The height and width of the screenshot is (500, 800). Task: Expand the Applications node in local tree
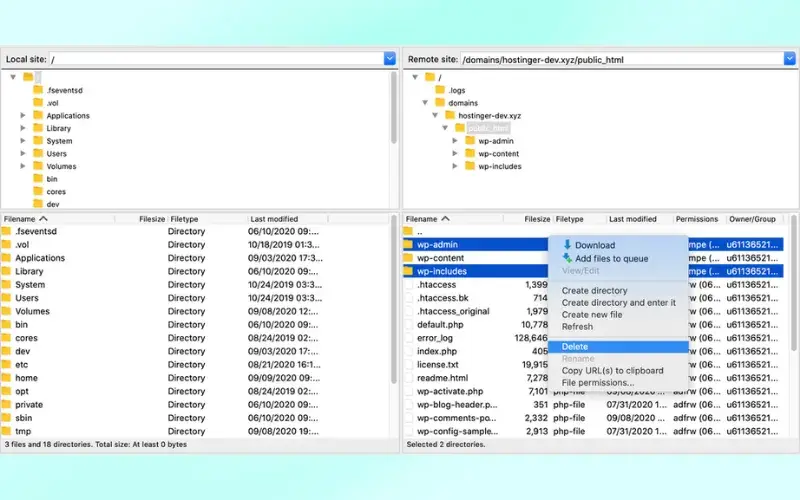[x=22, y=115]
